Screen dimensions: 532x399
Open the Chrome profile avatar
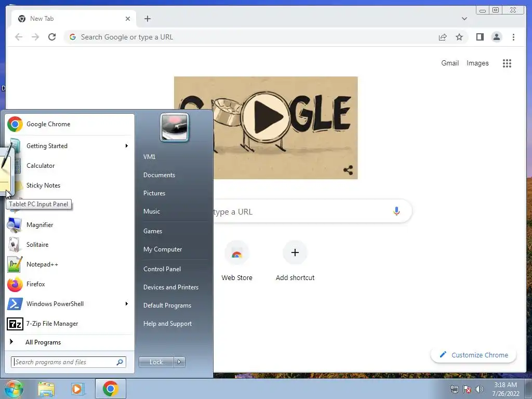(496, 37)
